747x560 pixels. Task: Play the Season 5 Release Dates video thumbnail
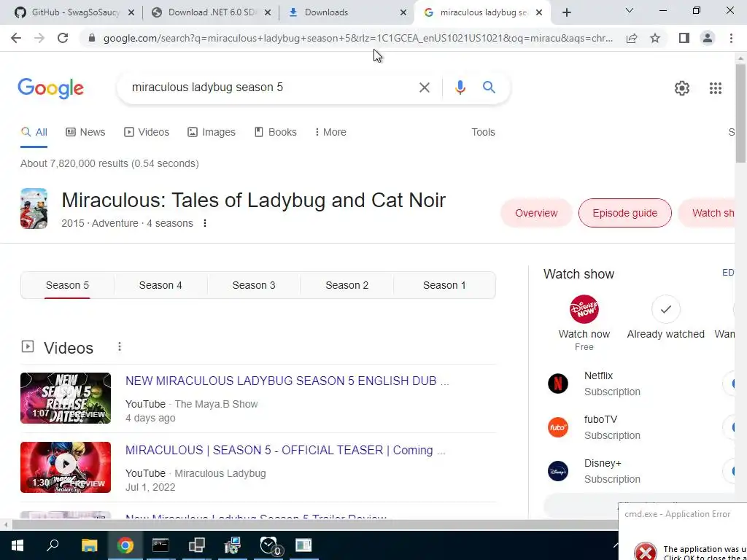pos(66,398)
